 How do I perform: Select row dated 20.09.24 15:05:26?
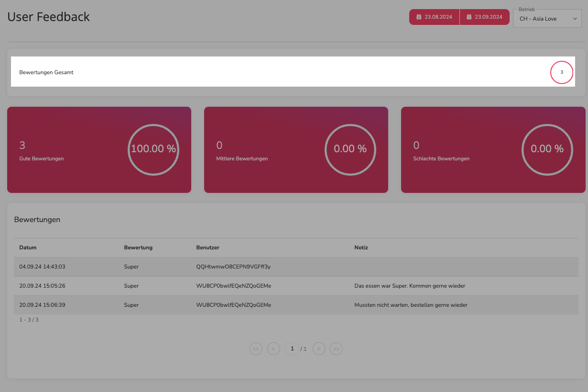pyautogui.click(x=296, y=286)
